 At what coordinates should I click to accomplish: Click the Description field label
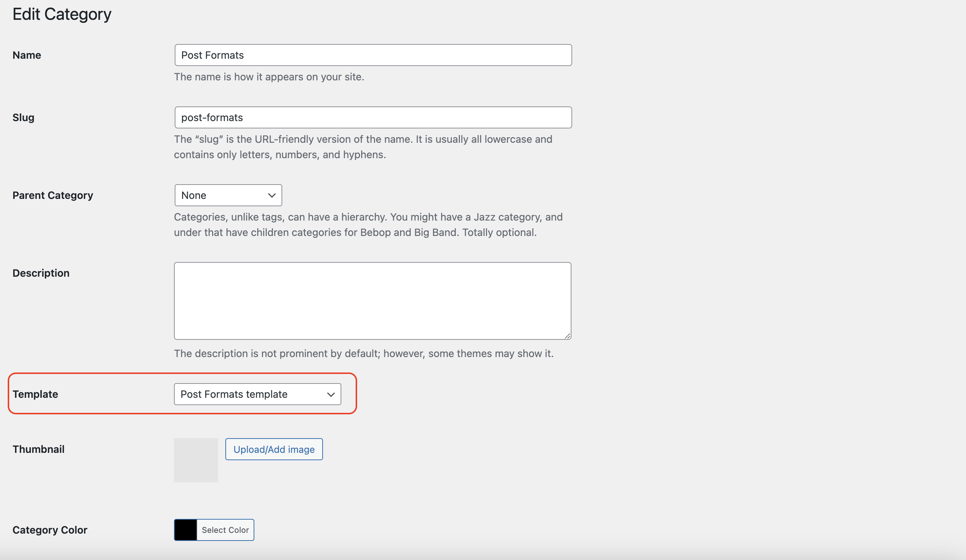[41, 273]
